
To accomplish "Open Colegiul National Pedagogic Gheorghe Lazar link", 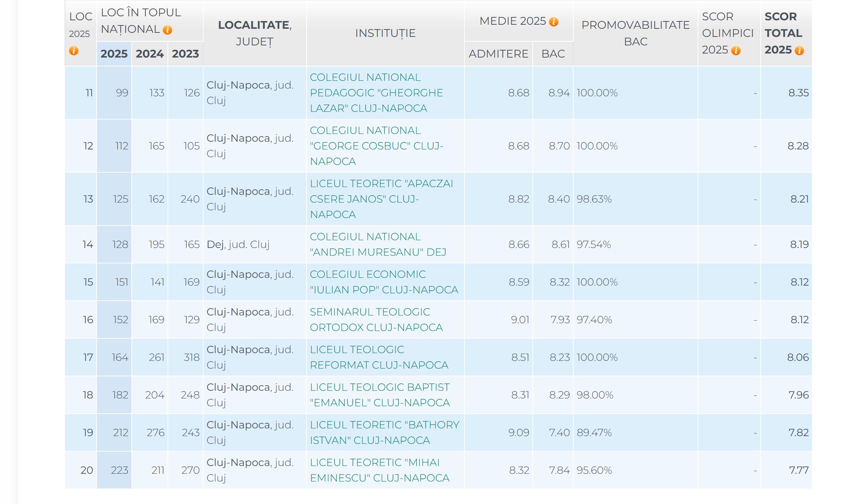I will (376, 93).
